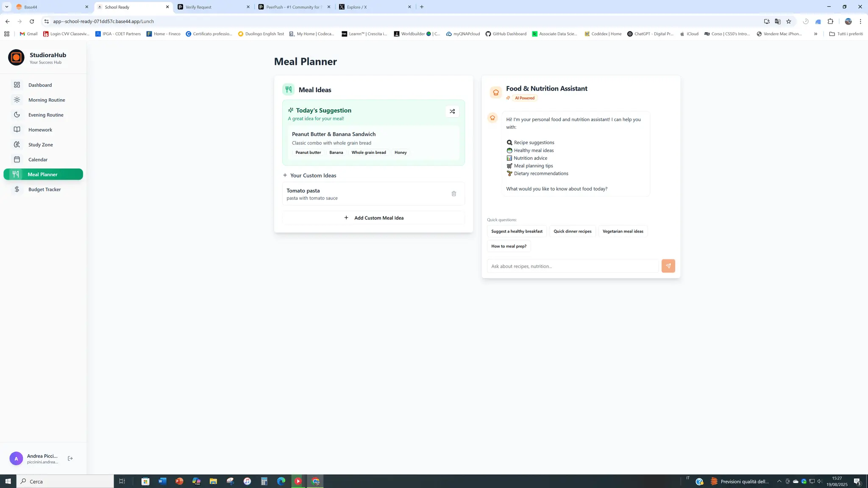The width and height of the screenshot is (868, 488).
Task: Open a new browser tab
Action: coord(422,7)
